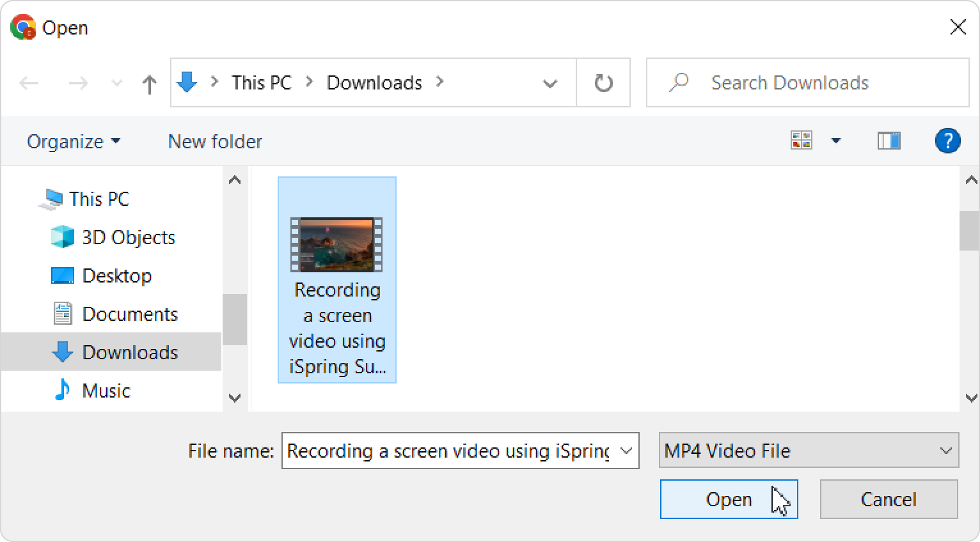Open the Organize menu

(73, 141)
